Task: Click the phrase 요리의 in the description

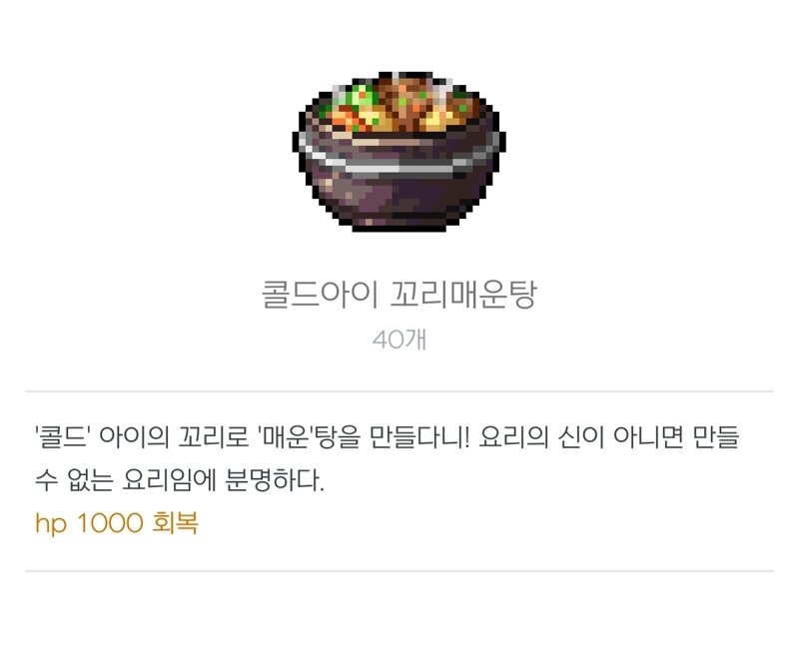Action: 513,437
